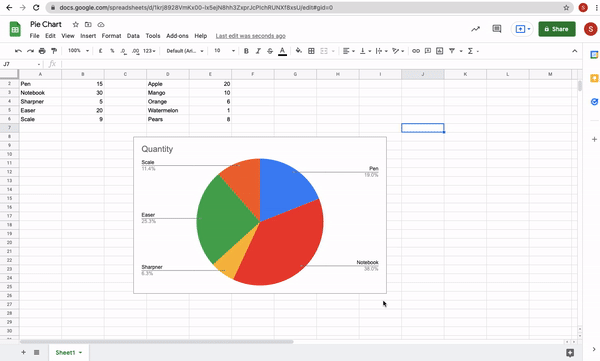Expand the font family dropdown
Screen dimensions: 600x361
pos(185,51)
